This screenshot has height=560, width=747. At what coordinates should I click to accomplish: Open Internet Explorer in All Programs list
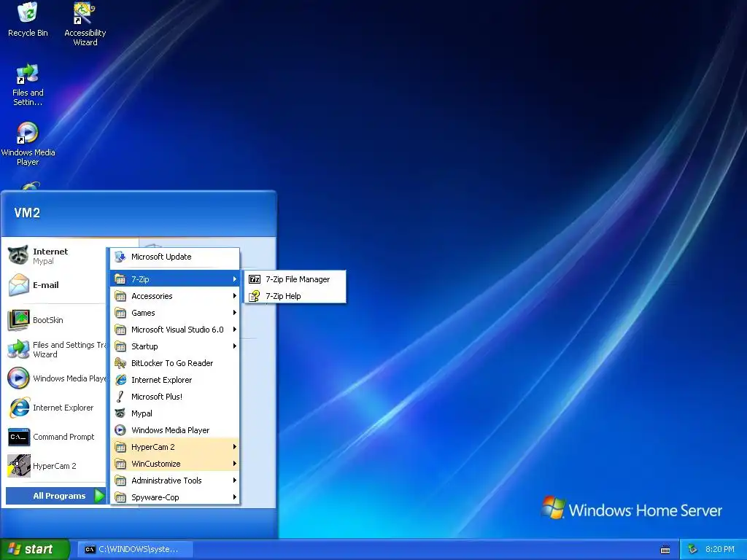coord(175,380)
